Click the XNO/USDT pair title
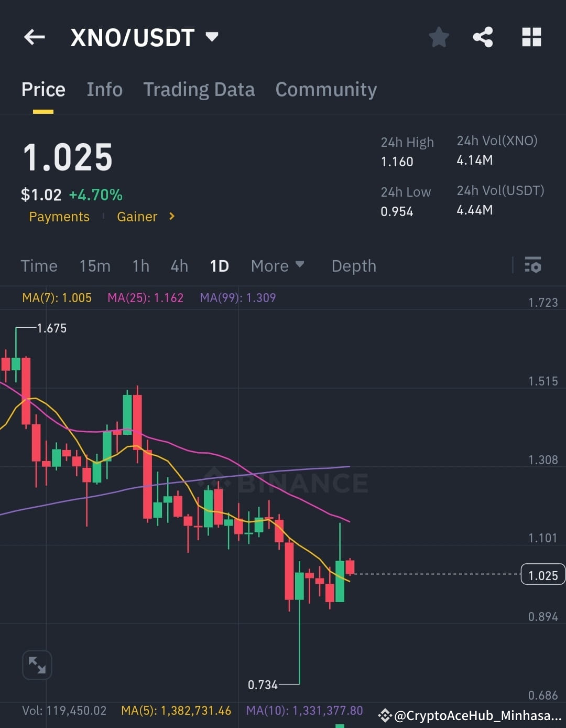Viewport: 566px width, 728px height. coord(133,38)
